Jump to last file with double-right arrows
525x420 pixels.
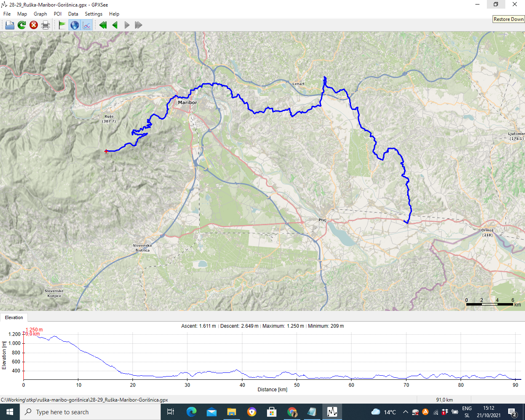pos(139,25)
